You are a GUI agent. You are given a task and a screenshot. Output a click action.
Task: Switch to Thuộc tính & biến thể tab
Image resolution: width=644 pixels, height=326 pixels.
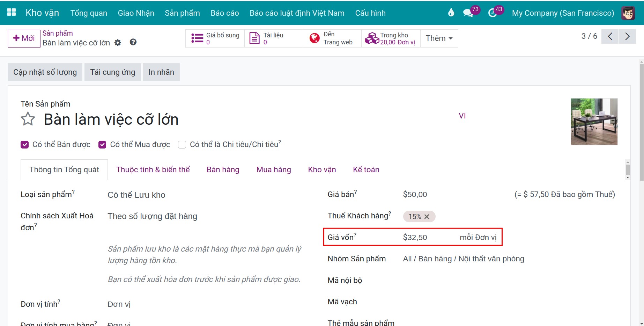[153, 170]
